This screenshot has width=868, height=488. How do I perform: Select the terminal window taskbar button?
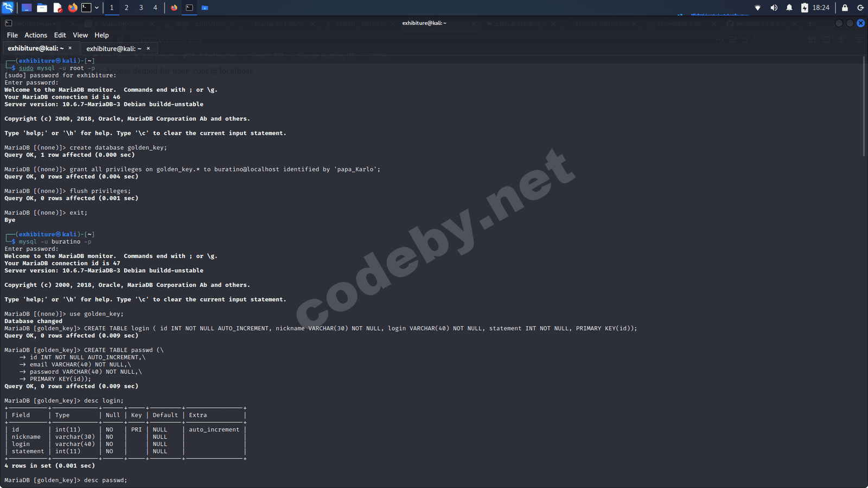(189, 8)
